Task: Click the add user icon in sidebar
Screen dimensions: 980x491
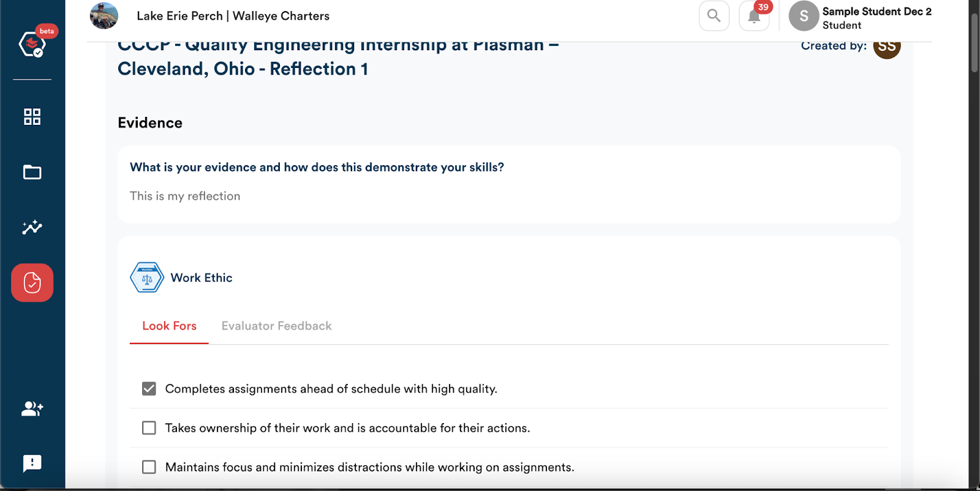Action: [x=32, y=408]
